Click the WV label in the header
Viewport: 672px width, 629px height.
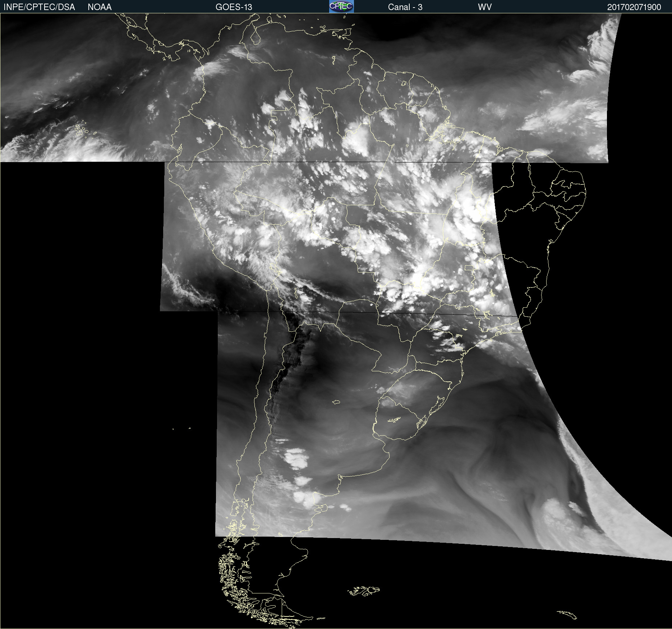point(485,7)
